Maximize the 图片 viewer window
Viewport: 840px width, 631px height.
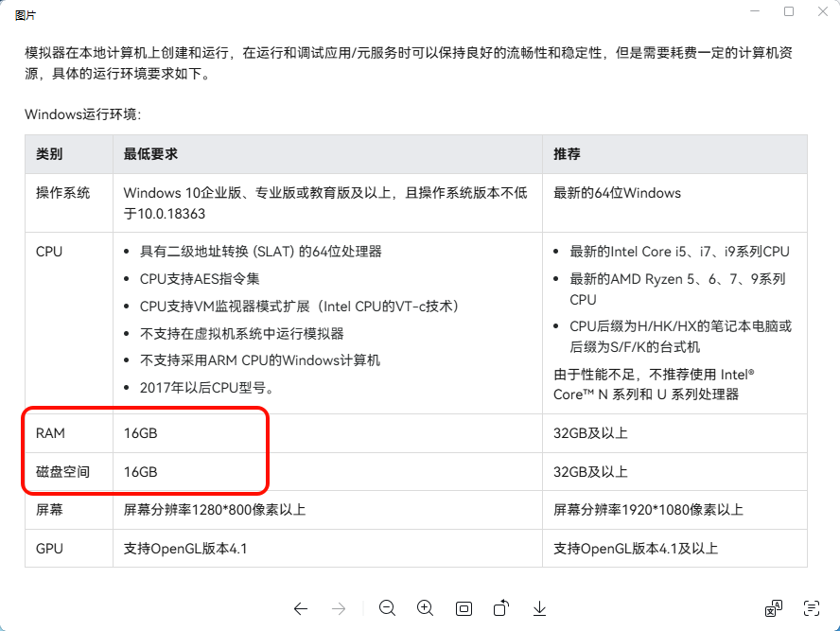[789, 11]
